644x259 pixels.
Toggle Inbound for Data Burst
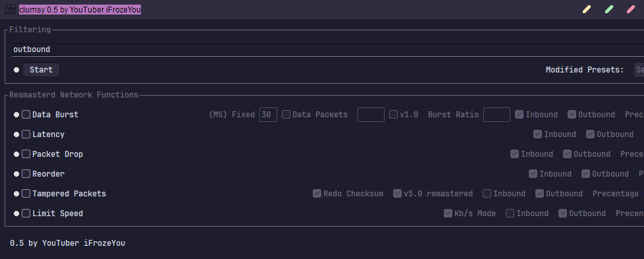[519, 115]
